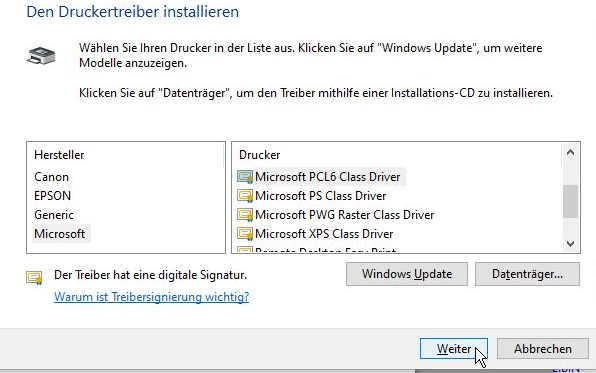Open Windows Update for more models
Viewport: 596px width, 373px height.
pos(407,274)
